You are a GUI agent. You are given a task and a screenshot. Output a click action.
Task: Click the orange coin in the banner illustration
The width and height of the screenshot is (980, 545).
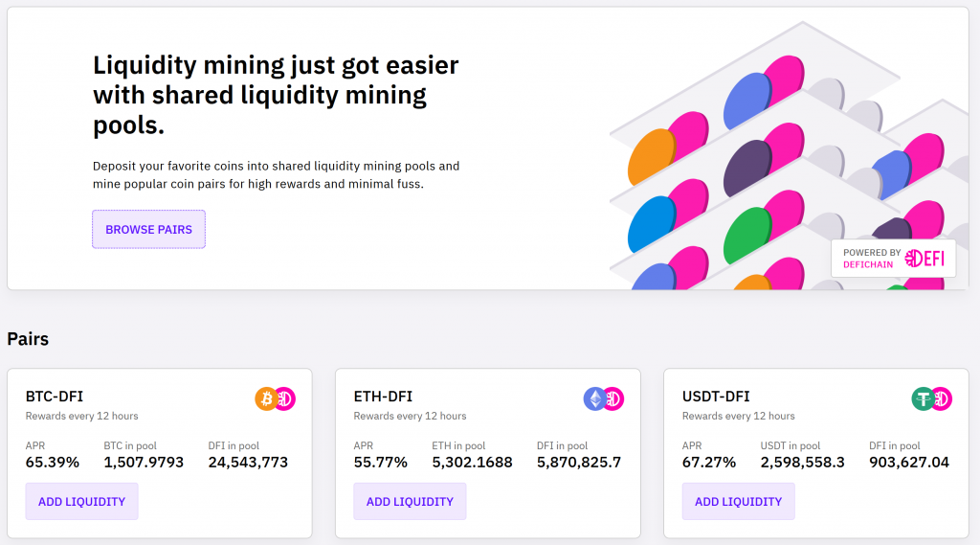click(652, 156)
